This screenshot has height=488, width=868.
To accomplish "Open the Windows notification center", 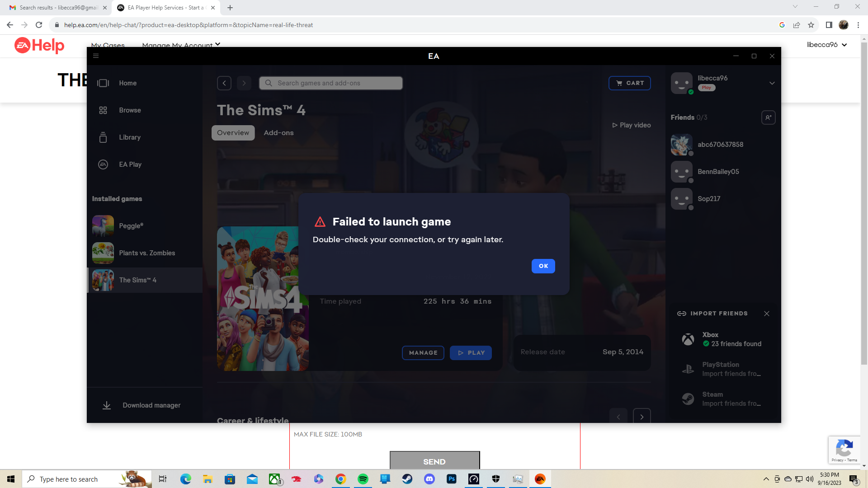I will pyautogui.click(x=854, y=479).
